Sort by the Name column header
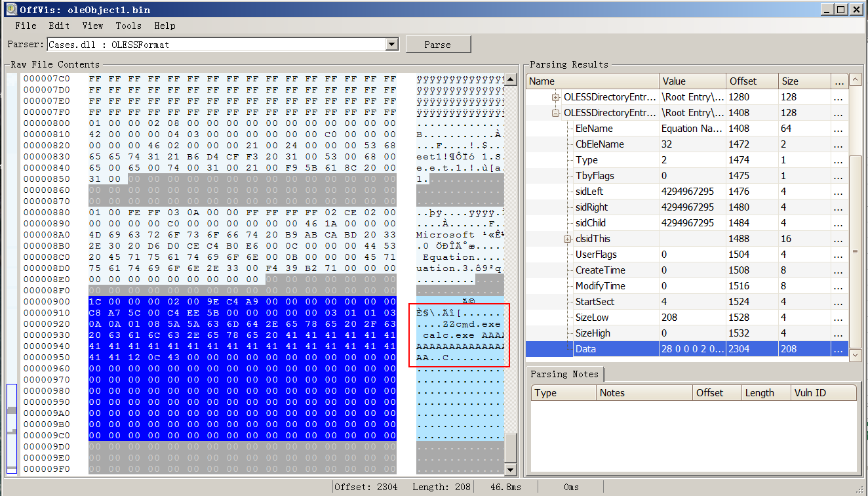Viewport: 868px width, 496px height. click(x=593, y=81)
